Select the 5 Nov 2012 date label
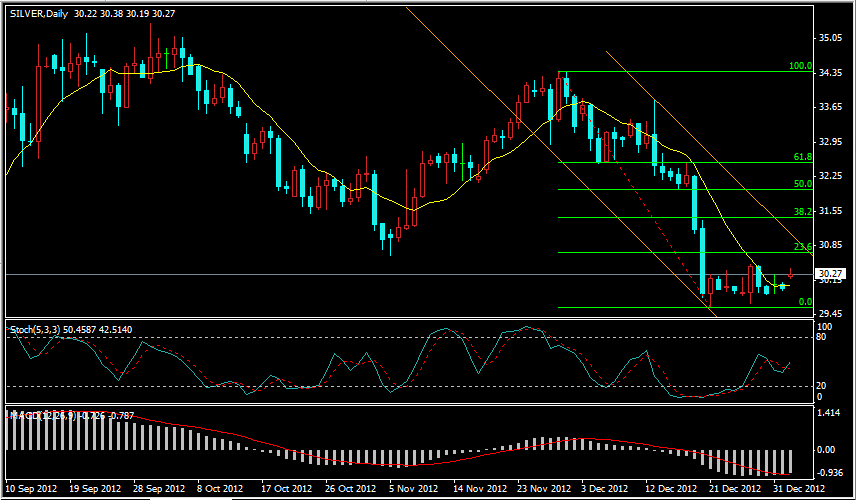The image size is (856, 500). 414,489
